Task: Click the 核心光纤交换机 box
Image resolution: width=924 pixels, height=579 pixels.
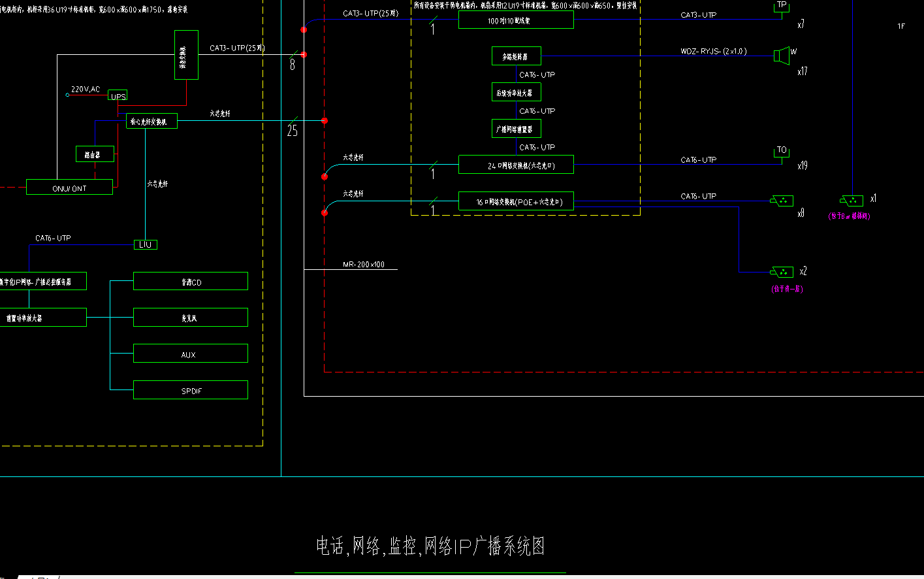Action: click(151, 121)
